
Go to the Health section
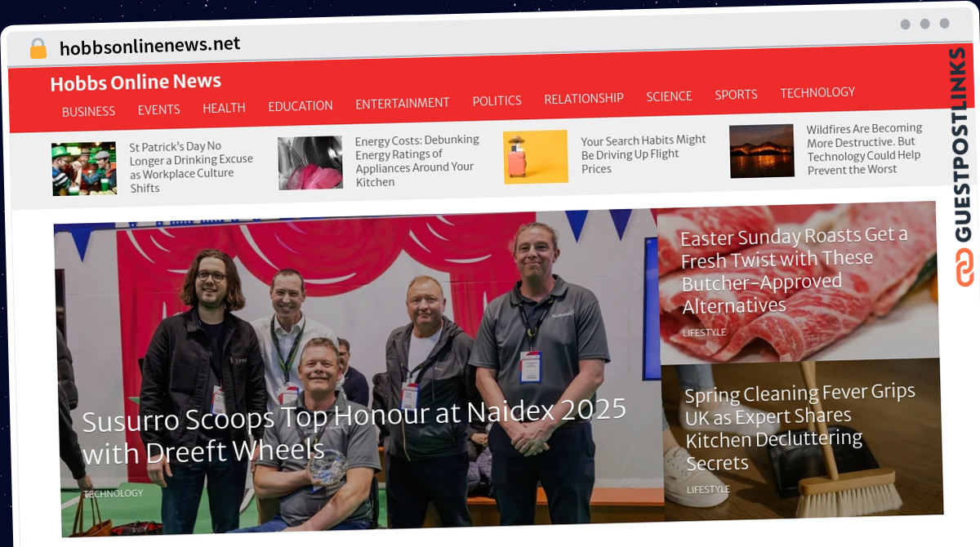click(x=224, y=108)
